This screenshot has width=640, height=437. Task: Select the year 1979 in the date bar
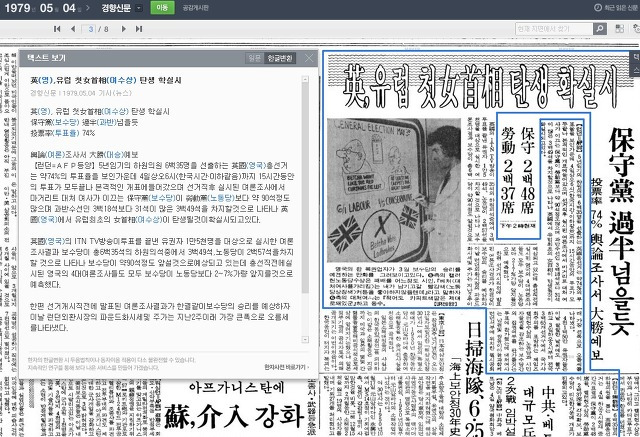point(17,8)
